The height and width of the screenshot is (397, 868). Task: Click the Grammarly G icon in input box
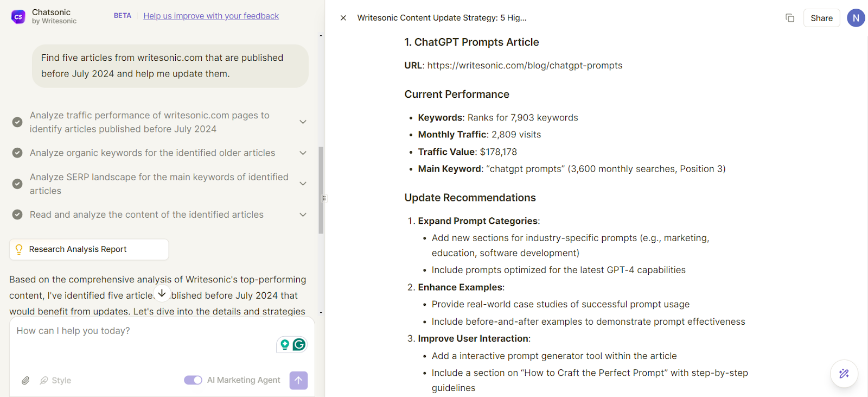299,344
